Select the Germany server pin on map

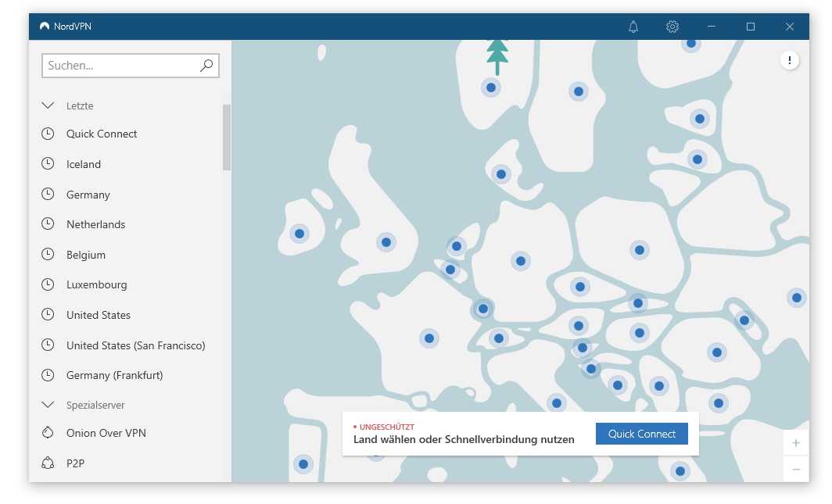point(521,261)
